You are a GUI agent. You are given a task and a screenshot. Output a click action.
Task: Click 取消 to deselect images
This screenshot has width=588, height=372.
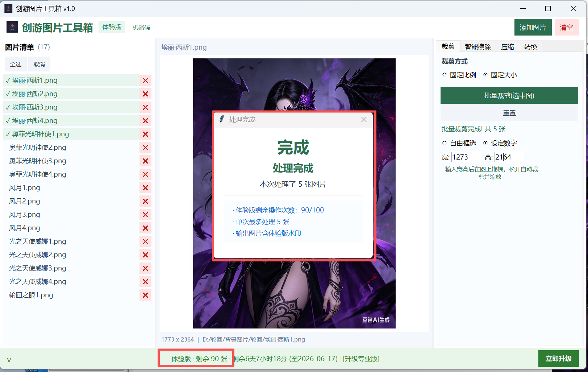[x=39, y=64]
